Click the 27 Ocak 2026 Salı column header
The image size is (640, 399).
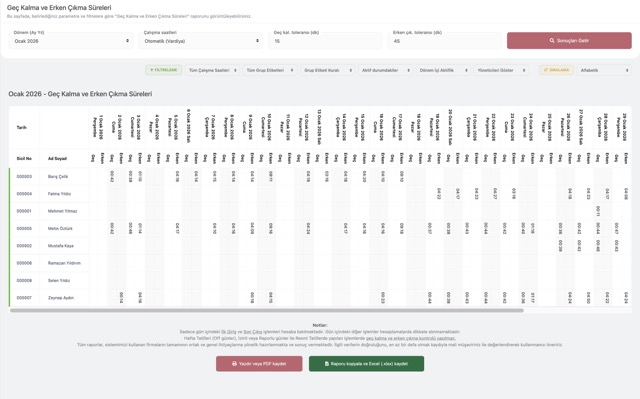pyautogui.click(x=581, y=127)
